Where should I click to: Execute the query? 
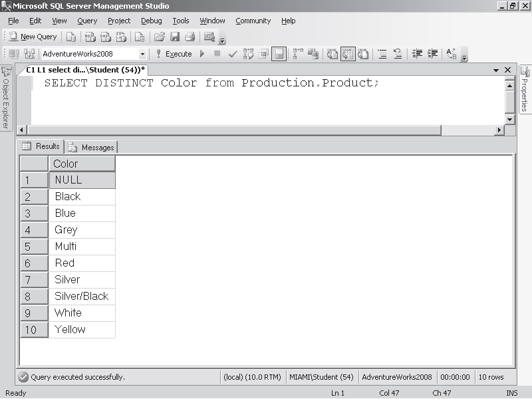[174, 54]
